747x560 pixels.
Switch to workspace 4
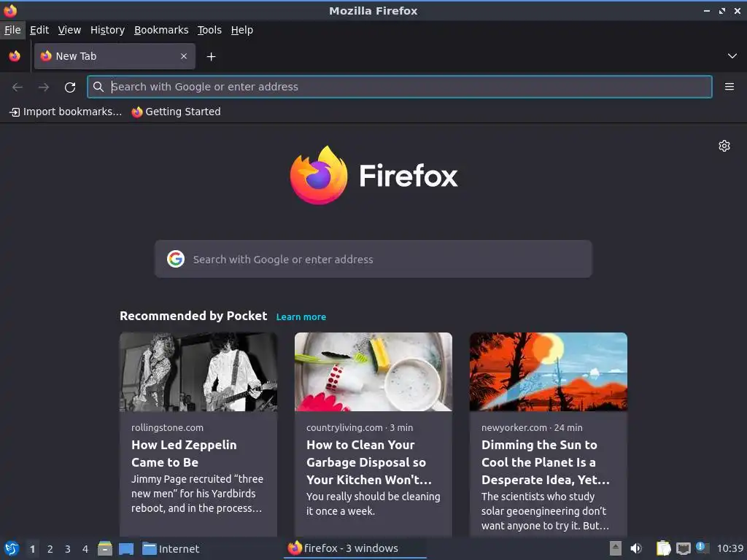(85, 549)
